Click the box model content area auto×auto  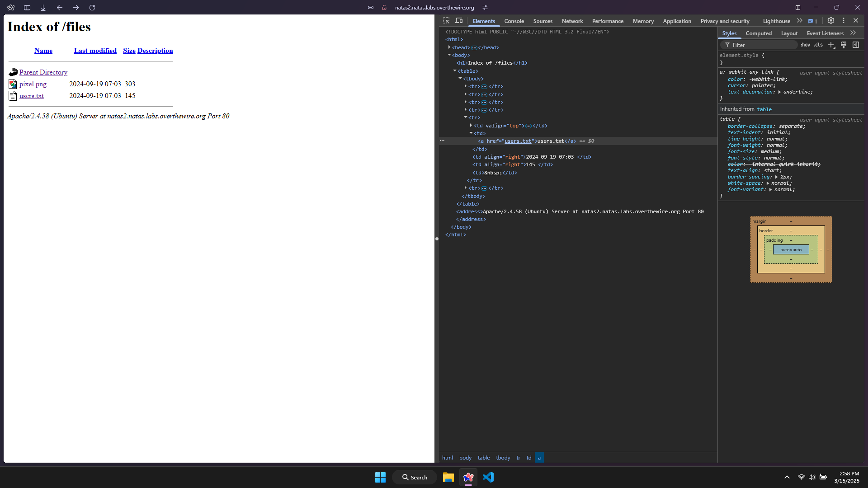[x=791, y=250]
